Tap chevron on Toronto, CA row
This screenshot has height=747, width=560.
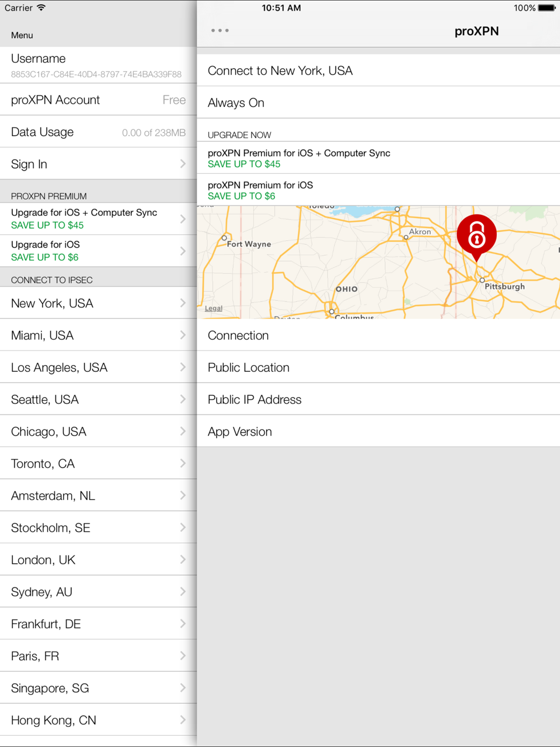coord(183,464)
